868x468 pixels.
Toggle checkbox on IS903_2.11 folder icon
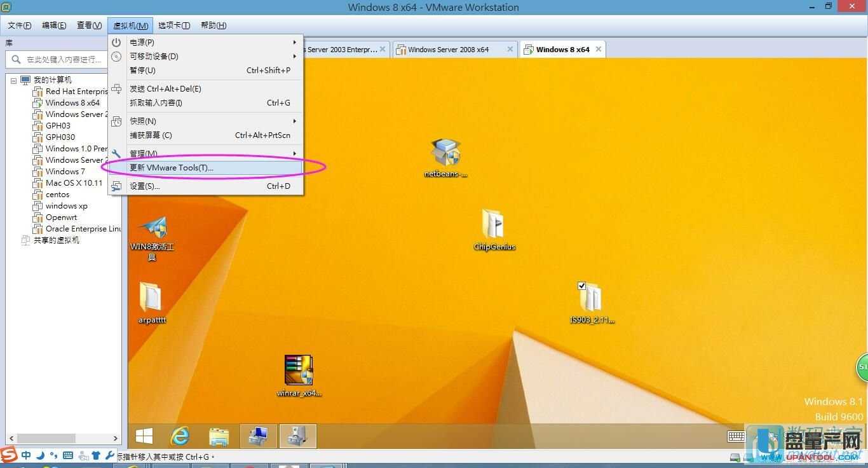[x=581, y=286]
